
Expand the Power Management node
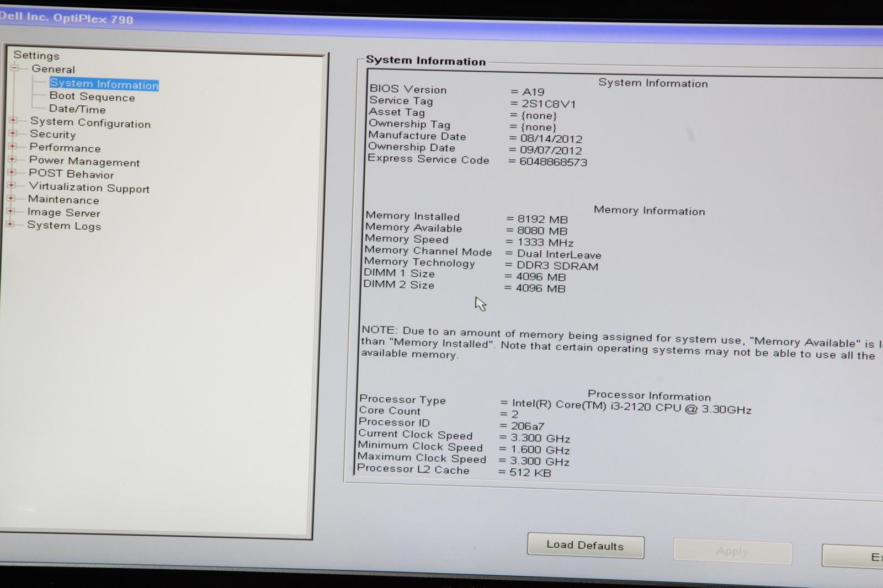(x=12, y=159)
